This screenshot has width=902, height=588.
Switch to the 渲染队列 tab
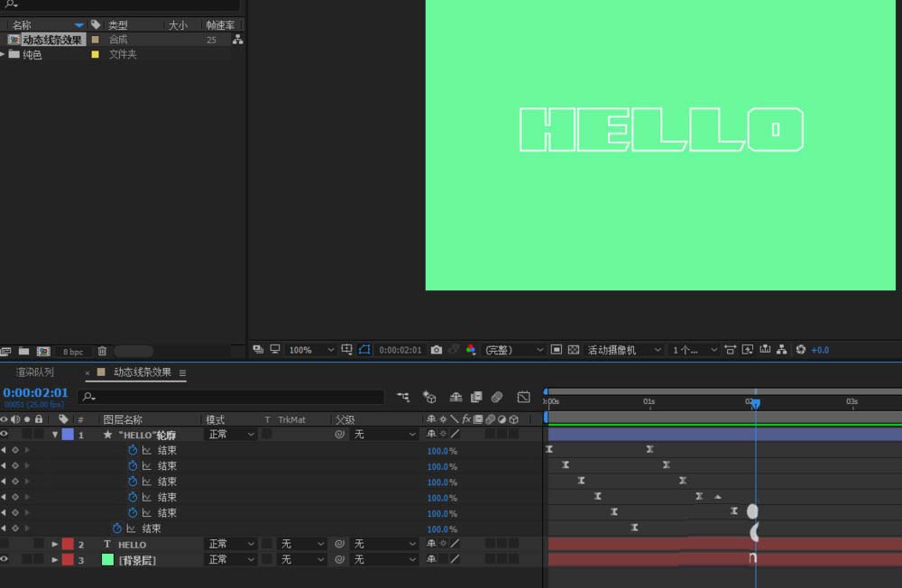[x=34, y=372]
